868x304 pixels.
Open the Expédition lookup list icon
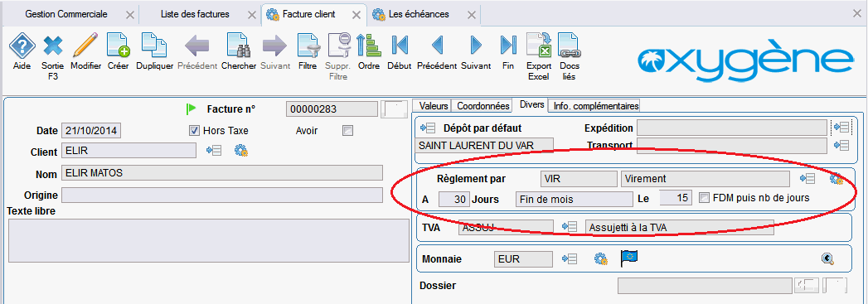coord(841,128)
